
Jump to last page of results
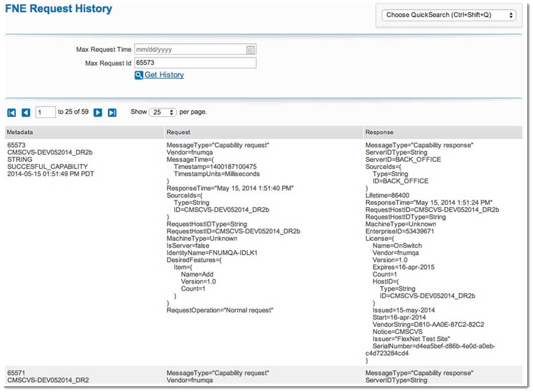pyautogui.click(x=112, y=112)
